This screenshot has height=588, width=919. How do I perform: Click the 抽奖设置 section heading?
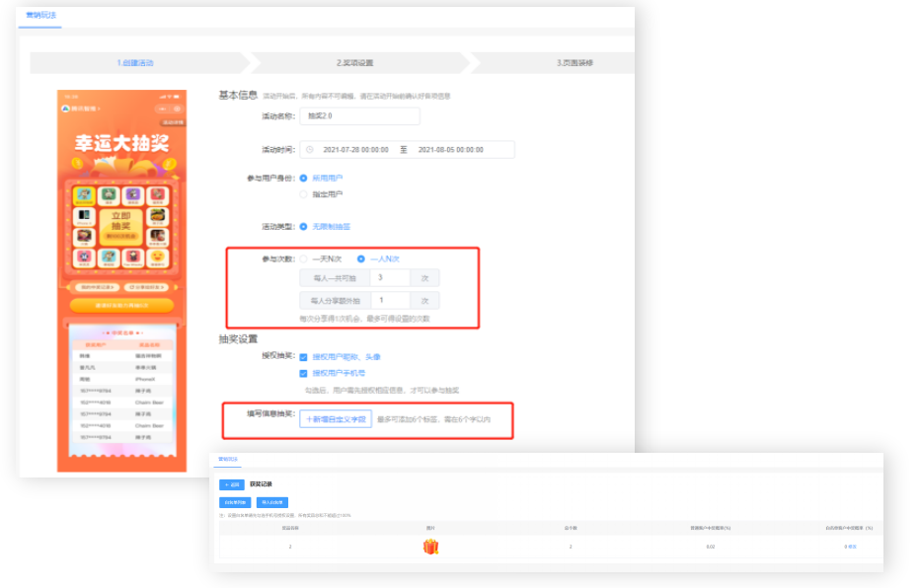point(238,339)
